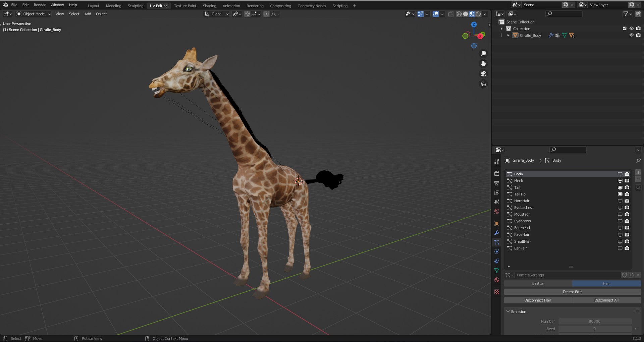The width and height of the screenshot is (644, 342).
Task: Switch to the Sculpting workspace tab
Action: pyautogui.click(x=136, y=6)
